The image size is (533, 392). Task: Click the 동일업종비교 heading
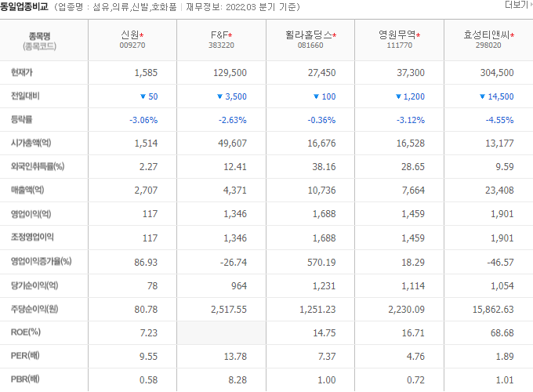(24, 7)
